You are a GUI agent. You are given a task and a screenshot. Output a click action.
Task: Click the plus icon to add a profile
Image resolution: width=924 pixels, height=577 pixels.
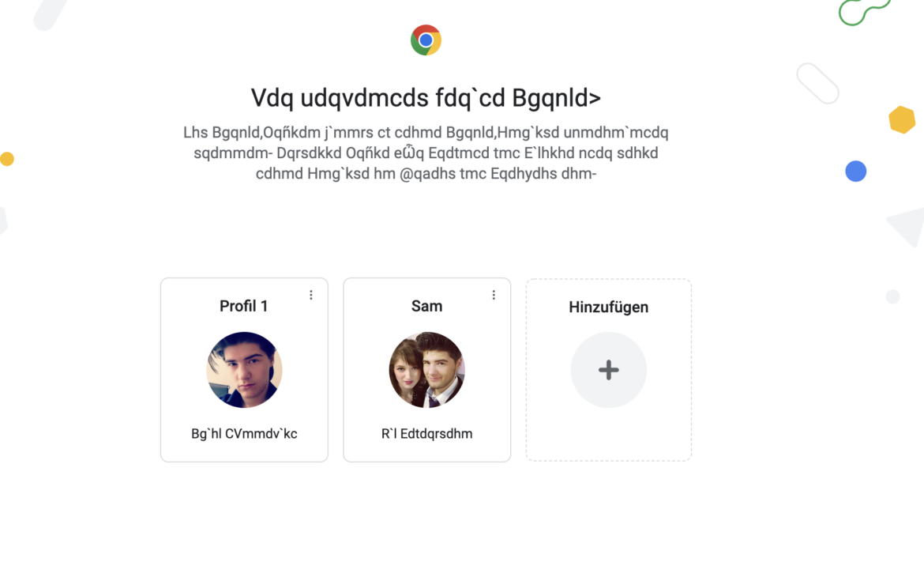tap(608, 370)
